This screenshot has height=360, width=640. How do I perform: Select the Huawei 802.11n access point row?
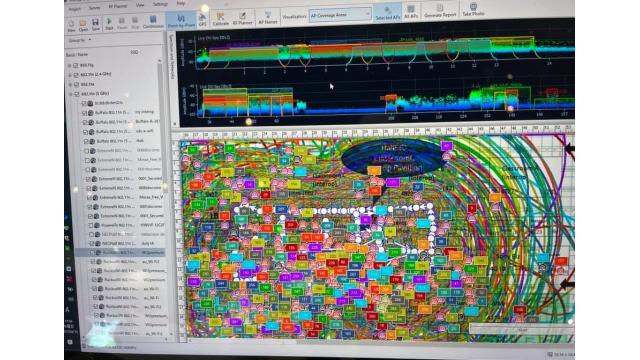[x=126, y=225]
